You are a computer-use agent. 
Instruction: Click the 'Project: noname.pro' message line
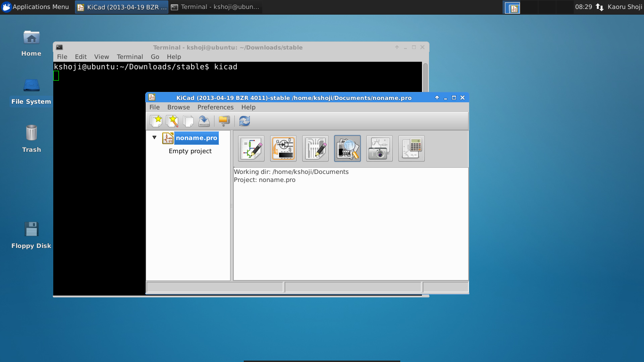pyautogui.click(x=264, y=180)
